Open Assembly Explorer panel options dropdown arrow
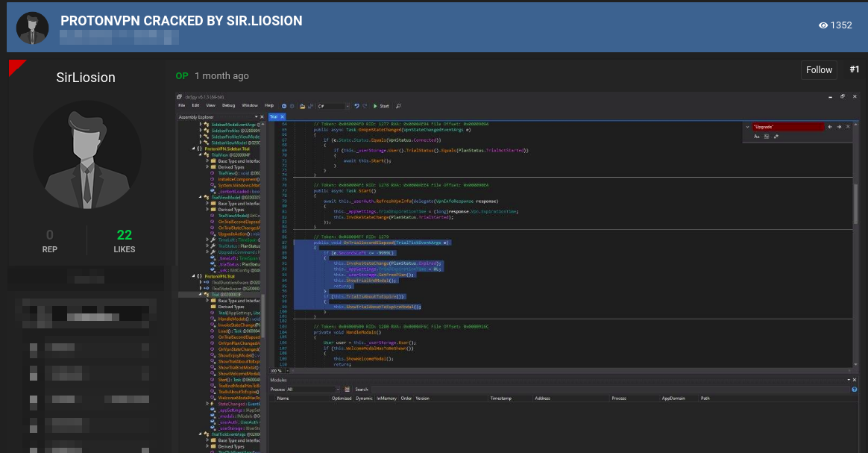This screenshot has width=868, height=453. (256, 117)
